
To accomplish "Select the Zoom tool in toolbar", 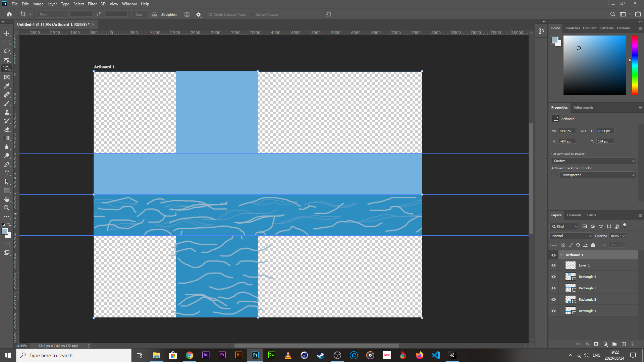I will click(x=7, y=208).
